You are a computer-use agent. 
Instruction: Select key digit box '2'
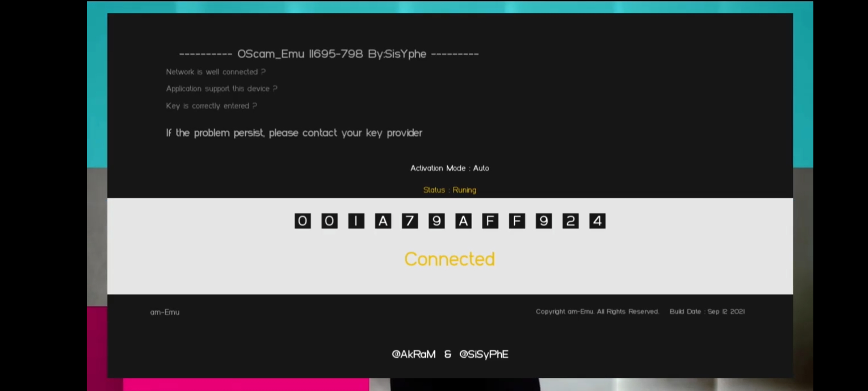pos(570,221)
